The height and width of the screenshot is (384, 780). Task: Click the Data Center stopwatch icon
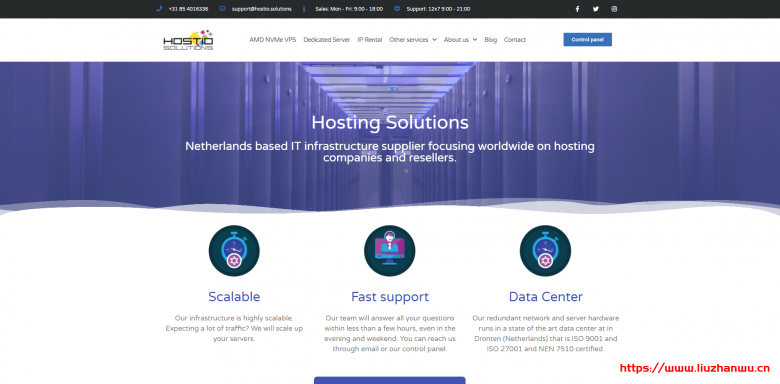click(x=545, y=251)
